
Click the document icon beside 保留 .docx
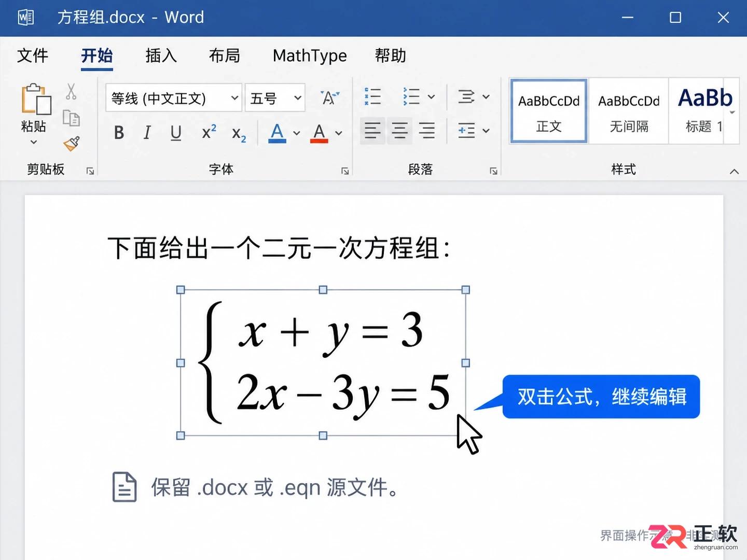click(x=125, y=487)
